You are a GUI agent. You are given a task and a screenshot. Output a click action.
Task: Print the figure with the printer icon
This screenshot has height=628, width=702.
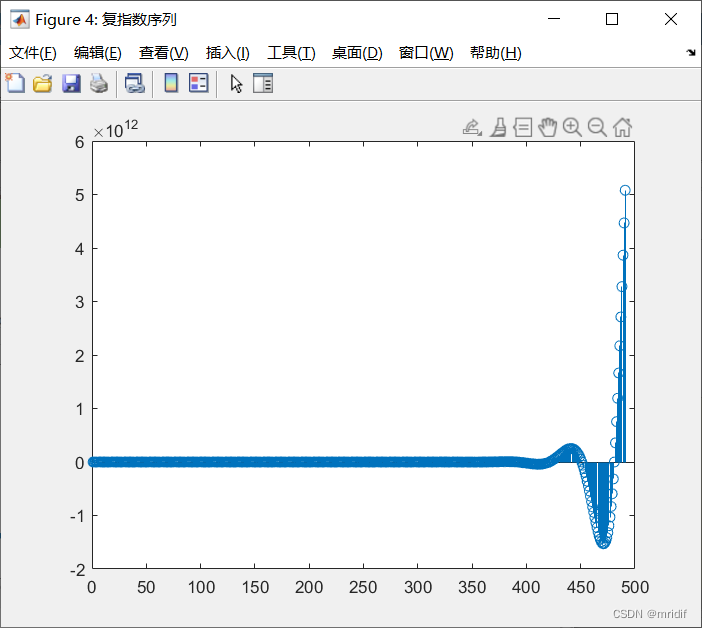point(99,83)
